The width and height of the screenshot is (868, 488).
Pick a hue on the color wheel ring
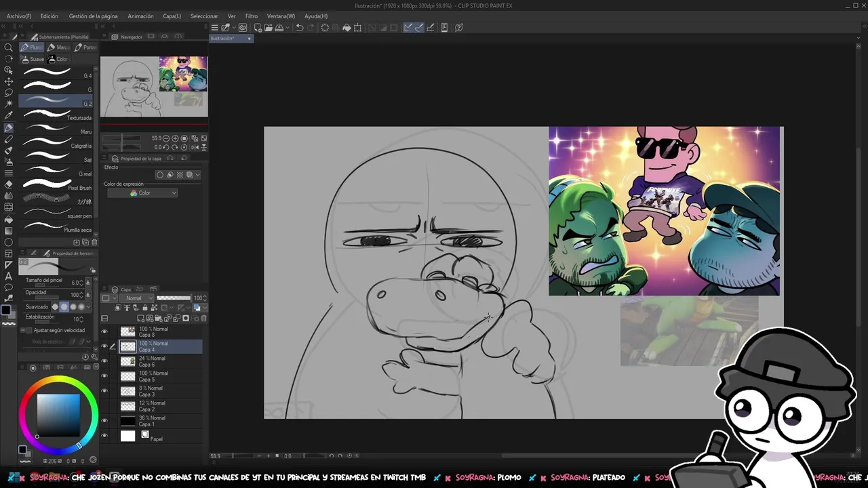58,380
